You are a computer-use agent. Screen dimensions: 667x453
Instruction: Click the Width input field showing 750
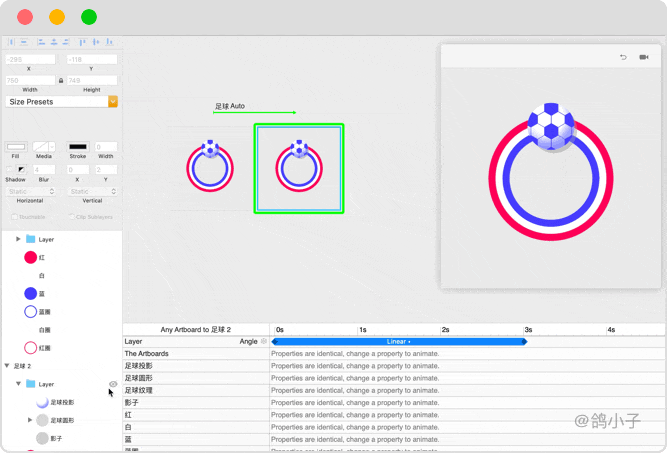tap(30, 80)
